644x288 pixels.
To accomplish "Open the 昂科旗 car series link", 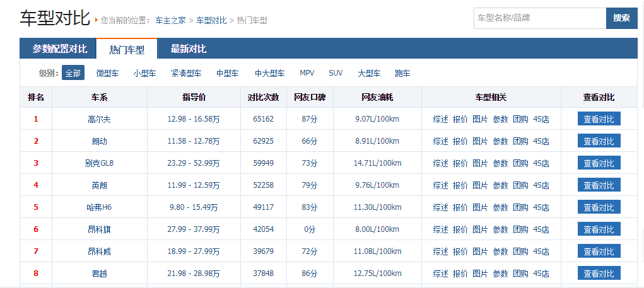I will (100, 229).
